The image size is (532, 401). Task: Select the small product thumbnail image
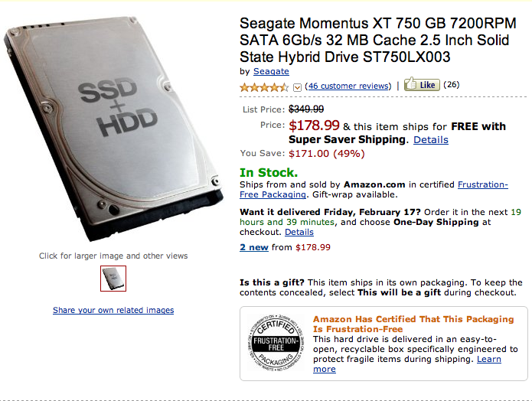point(113,279)
